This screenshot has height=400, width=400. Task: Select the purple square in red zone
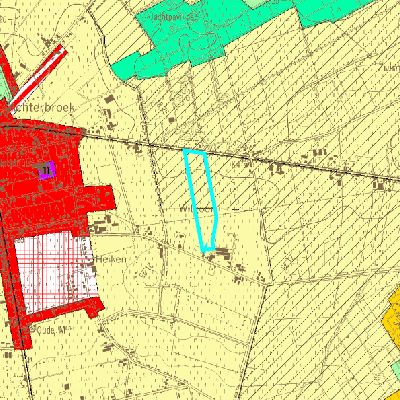coord(47,171)
